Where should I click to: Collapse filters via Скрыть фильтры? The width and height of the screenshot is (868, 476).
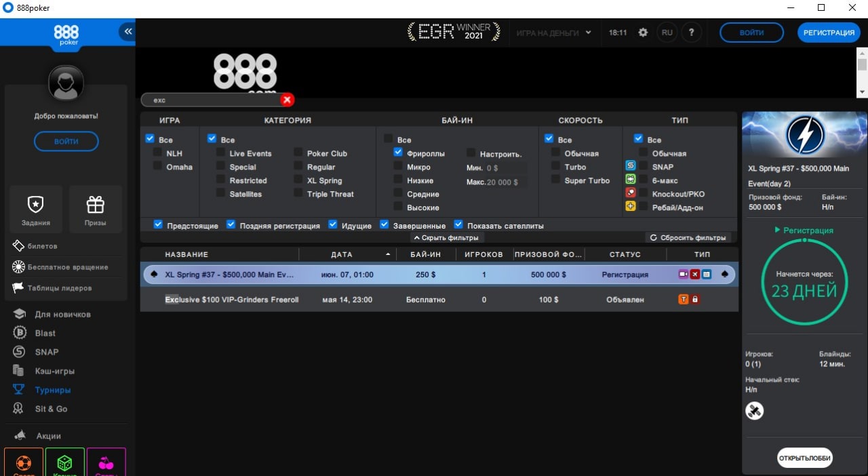point(446,238)
